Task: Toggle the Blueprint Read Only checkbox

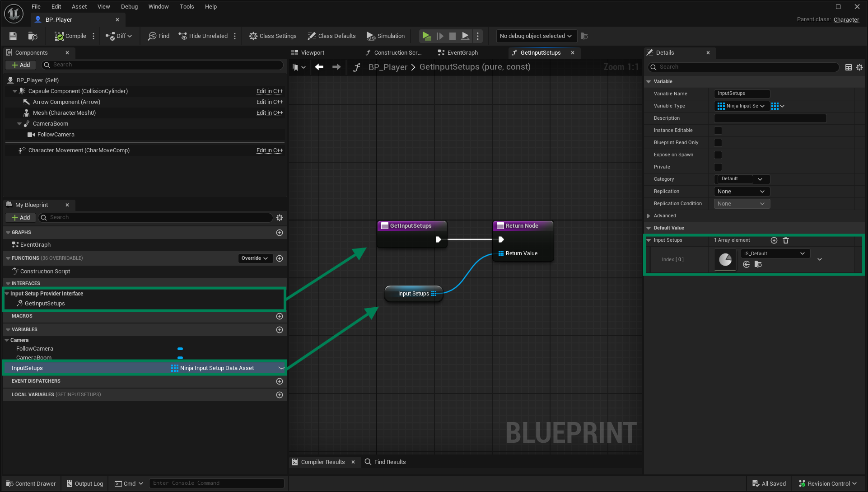Action: click(718, 143)
